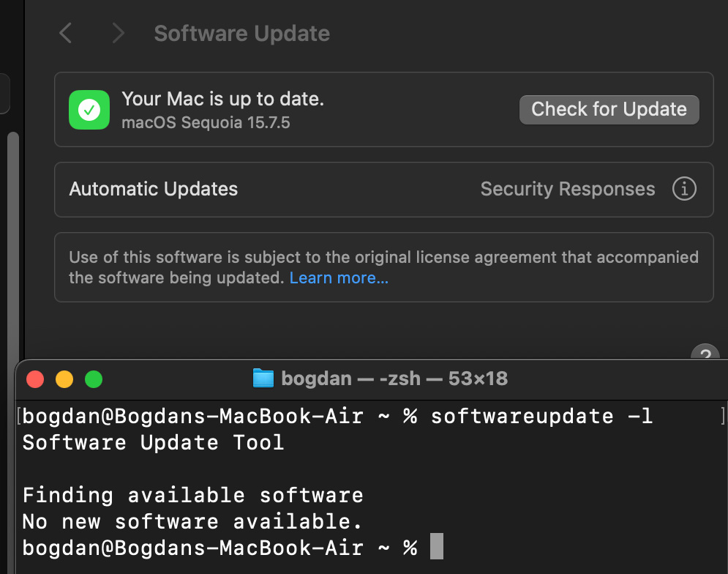Go back using the left chevron
The width and height of the screenshot is (728, 574).
(65, 33)
